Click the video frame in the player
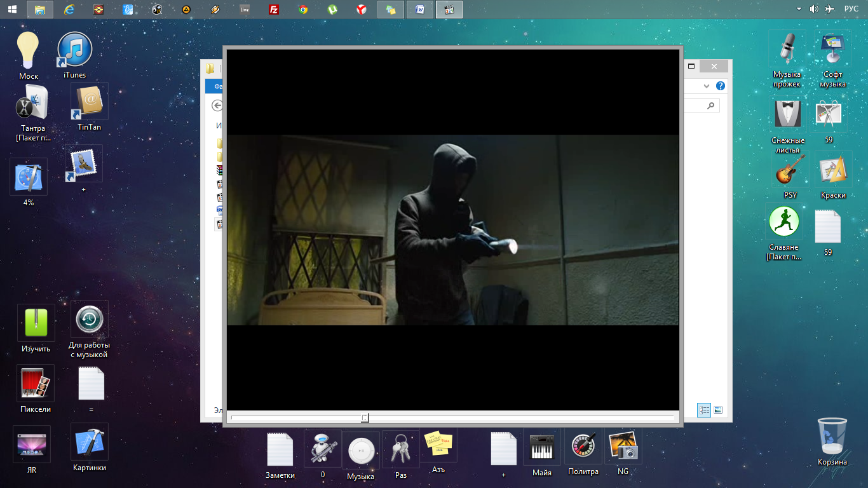Viewport: 868px width, 488px height. click(x=452, y=230)
